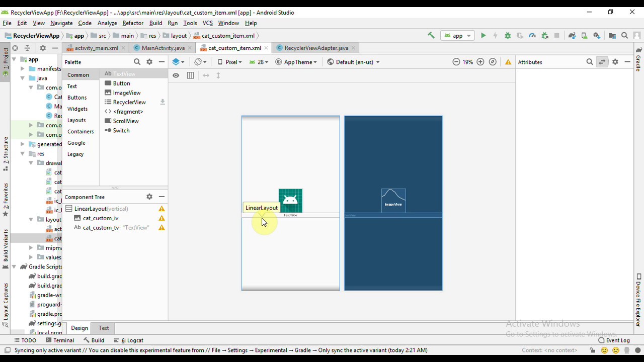
Task: Zoom in the design preview
Action: [480, 62]
